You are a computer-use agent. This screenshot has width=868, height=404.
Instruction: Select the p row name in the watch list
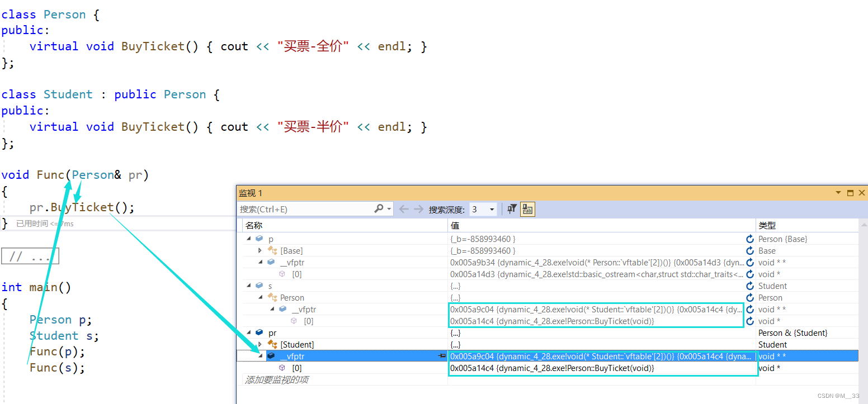271,239
